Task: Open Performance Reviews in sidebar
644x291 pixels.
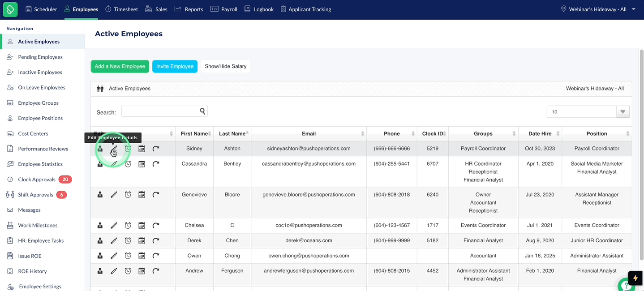Action: (43, 149)
